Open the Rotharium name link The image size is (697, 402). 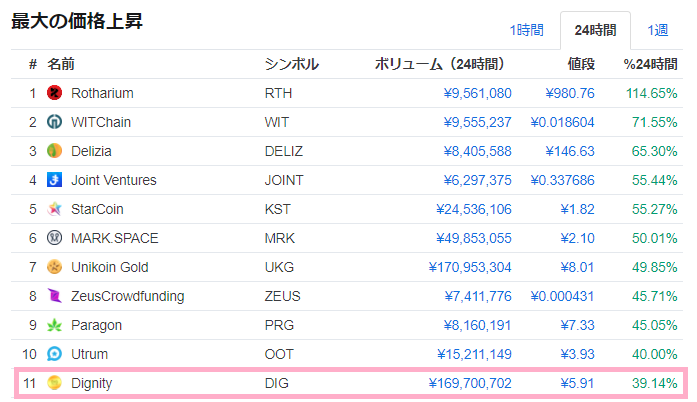pos(102,93)
